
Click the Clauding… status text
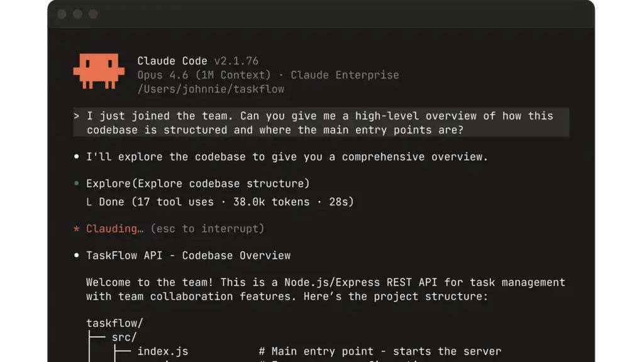point(115,229)
